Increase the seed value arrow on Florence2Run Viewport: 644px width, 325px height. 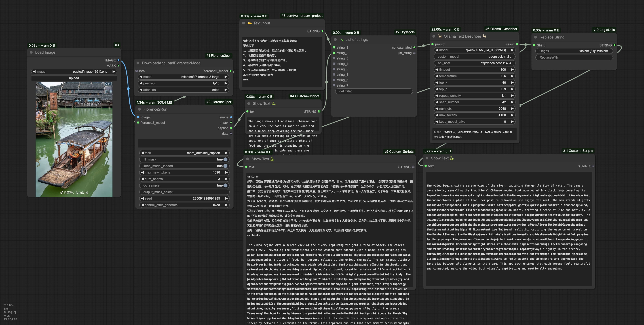coord(226,198)
